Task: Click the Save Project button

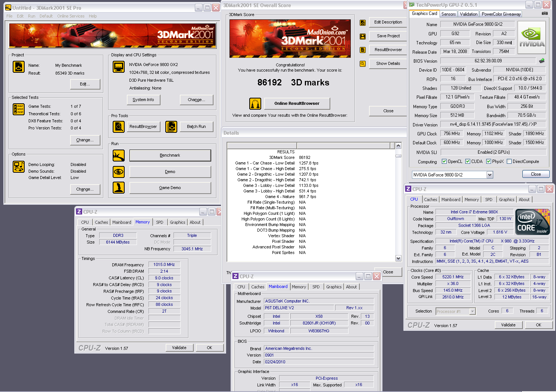Action: [x=388, y=36]
